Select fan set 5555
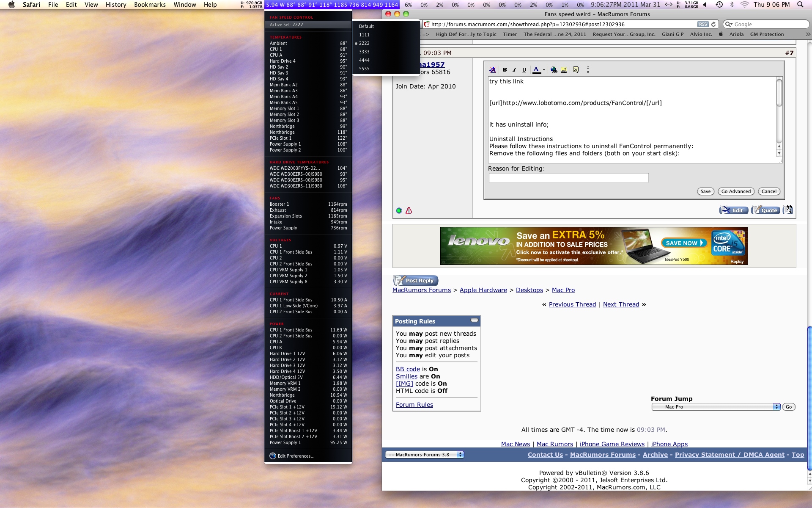 point(386,69)
